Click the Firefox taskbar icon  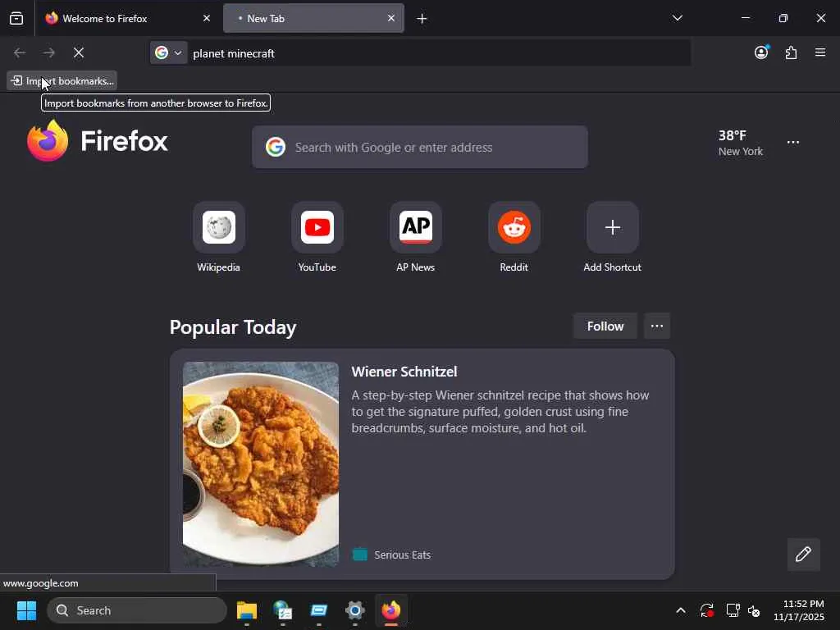tap(391, 610)
